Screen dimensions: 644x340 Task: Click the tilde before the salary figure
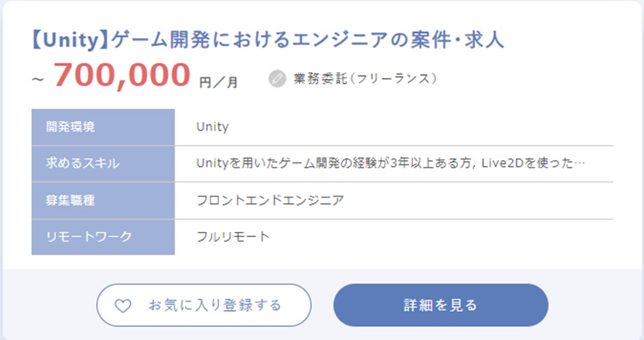37,80
